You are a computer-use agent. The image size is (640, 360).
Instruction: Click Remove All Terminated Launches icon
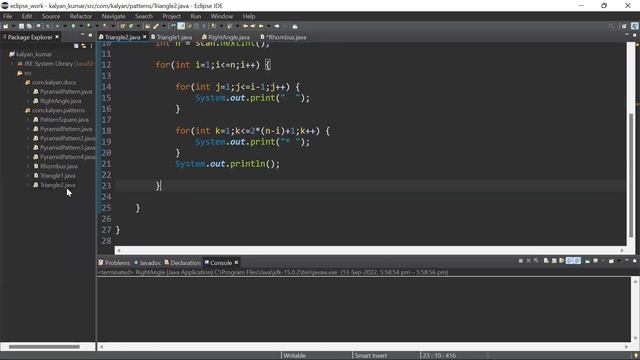(x=536, y=261)
